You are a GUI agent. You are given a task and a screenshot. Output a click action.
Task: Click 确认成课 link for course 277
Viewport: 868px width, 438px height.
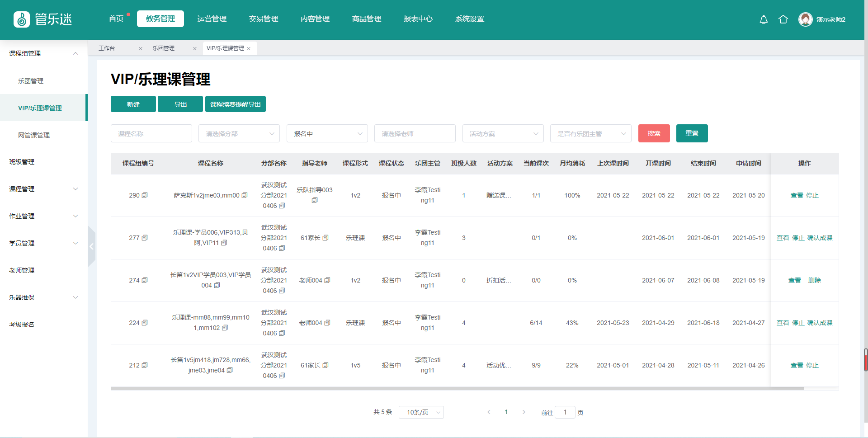[x=820, y=238]
